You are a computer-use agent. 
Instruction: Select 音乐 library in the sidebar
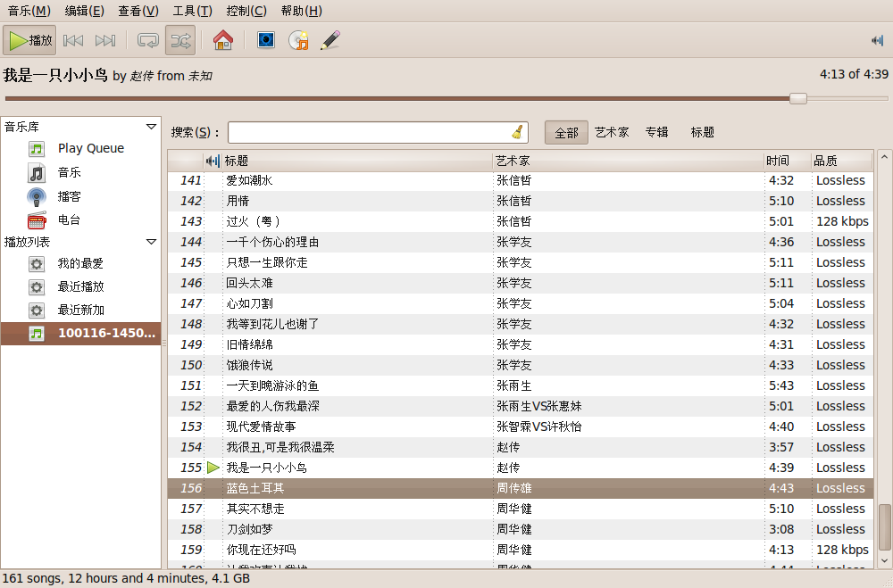coord(81,172)
